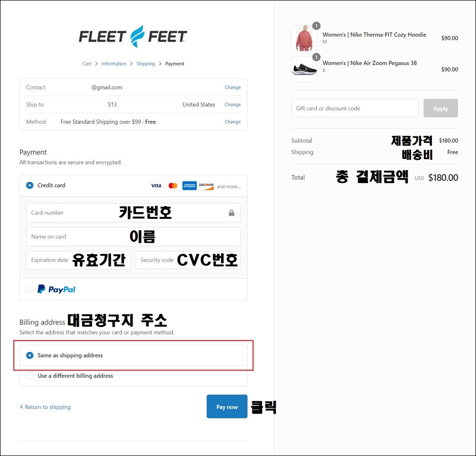Go to Shipping breadcrumb
This screenshot has height=456, width=476.
[x=146, y=64]
